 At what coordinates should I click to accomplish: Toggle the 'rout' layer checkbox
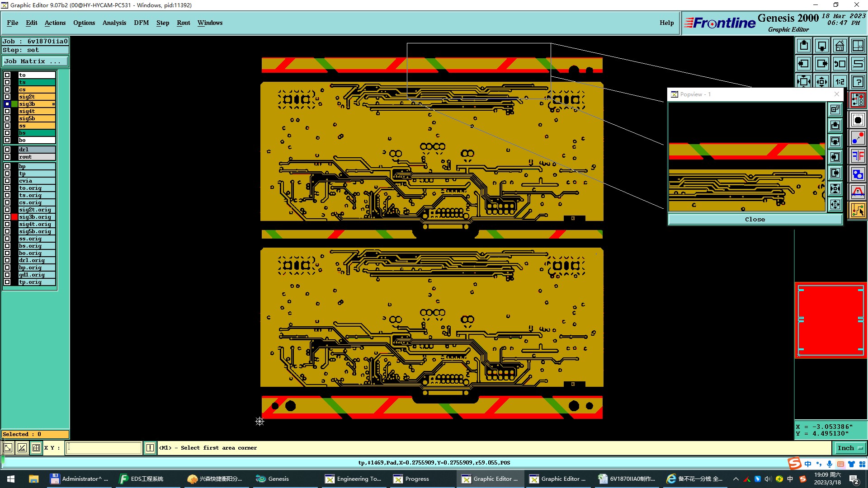coord(7,157)
